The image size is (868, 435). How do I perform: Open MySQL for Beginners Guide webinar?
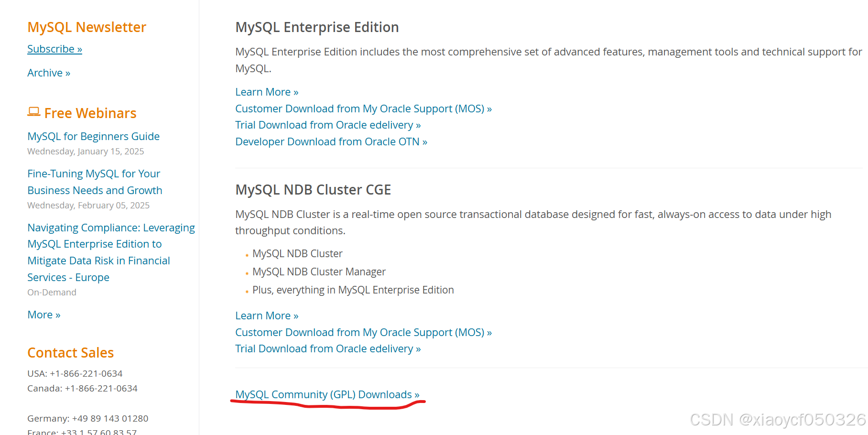point(93,136)
